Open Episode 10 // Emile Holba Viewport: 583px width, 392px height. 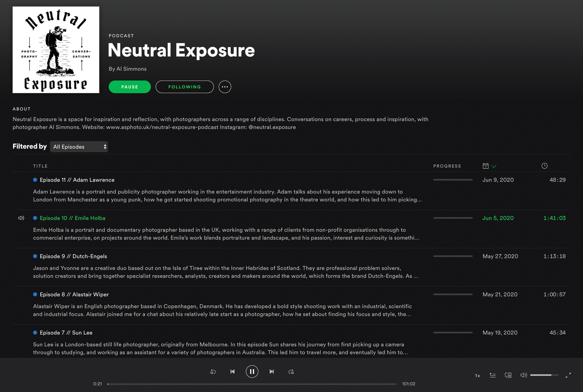point(72,218)
